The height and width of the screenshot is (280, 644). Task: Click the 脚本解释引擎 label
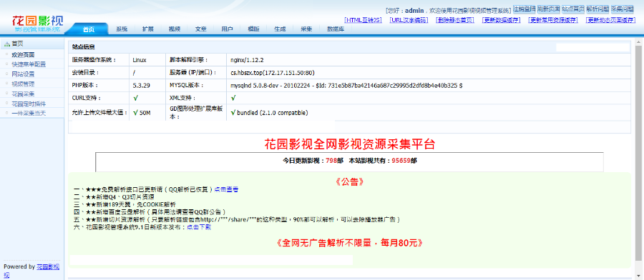(x=190, y=60)
